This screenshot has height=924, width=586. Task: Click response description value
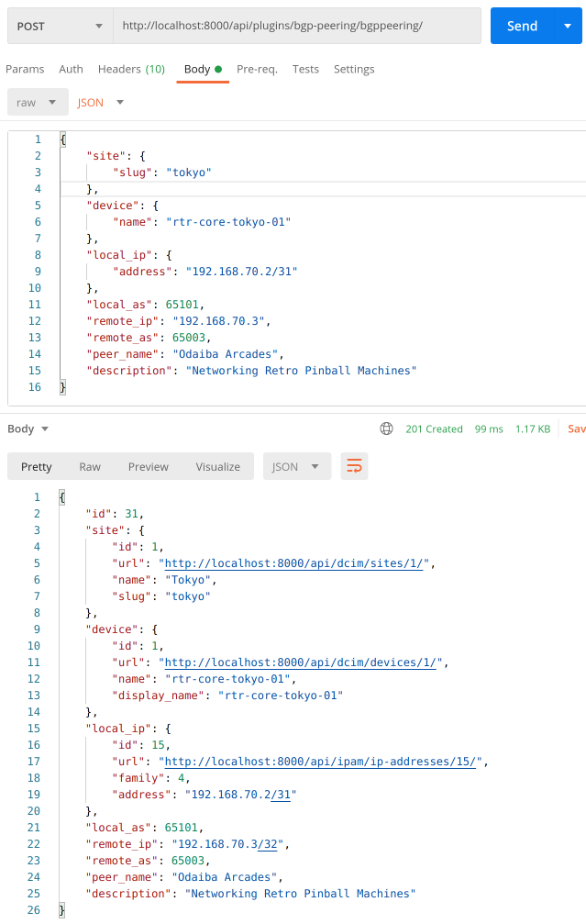[301, 894]
